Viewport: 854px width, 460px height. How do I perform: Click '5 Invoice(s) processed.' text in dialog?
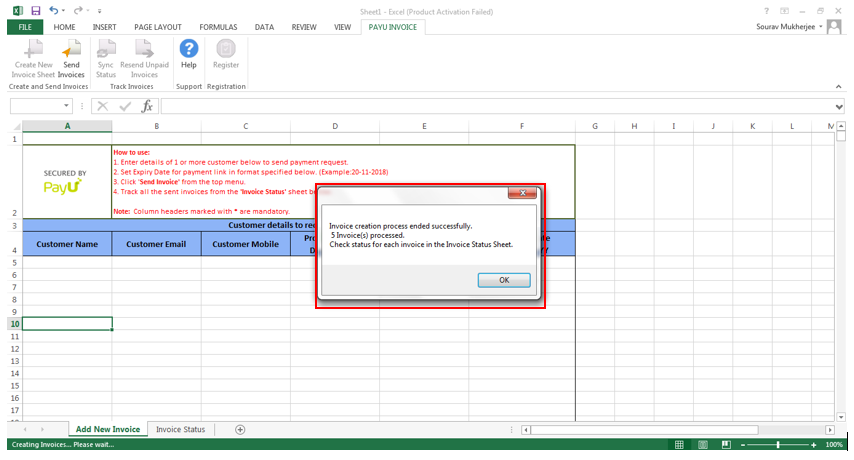tap(368, 235)
